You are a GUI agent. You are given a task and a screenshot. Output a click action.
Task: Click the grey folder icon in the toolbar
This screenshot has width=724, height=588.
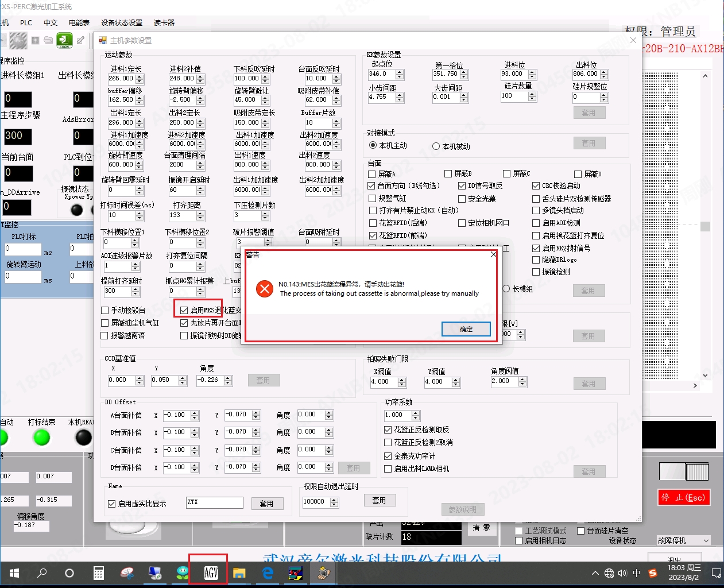coord(48,40)
